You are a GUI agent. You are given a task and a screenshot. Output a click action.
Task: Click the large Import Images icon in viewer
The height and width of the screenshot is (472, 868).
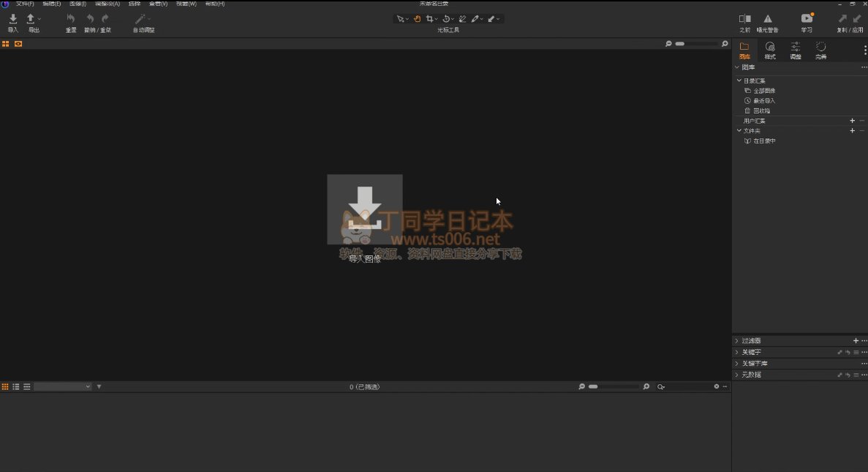pyautogui.click(x=364, y=209)
